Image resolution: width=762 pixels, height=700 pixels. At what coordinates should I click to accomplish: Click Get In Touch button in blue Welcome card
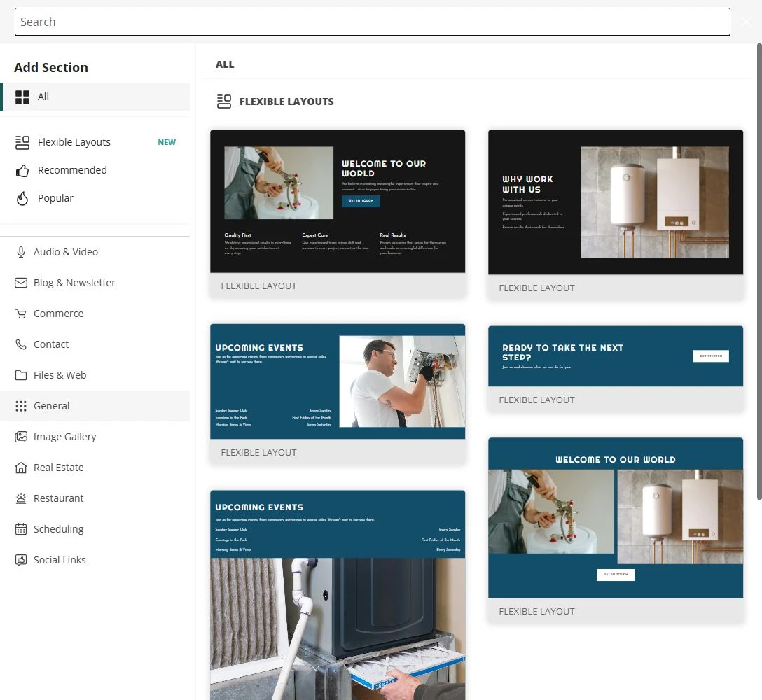pos(616,575)
